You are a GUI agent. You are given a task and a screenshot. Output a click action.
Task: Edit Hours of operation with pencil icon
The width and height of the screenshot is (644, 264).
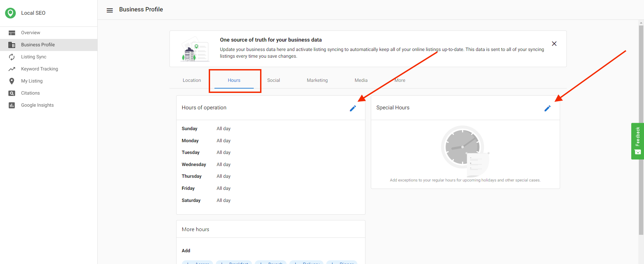tap(353, 108)
